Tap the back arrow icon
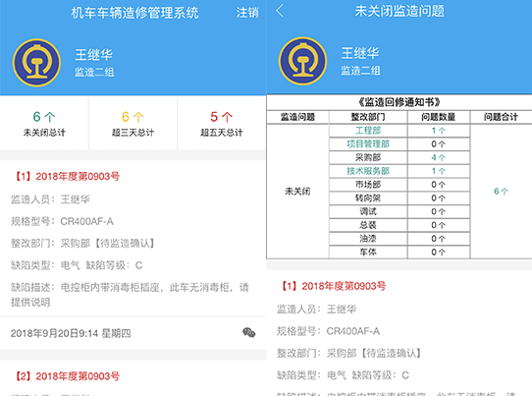The width and height of the screenshot is (532, 396). [280, 11]
